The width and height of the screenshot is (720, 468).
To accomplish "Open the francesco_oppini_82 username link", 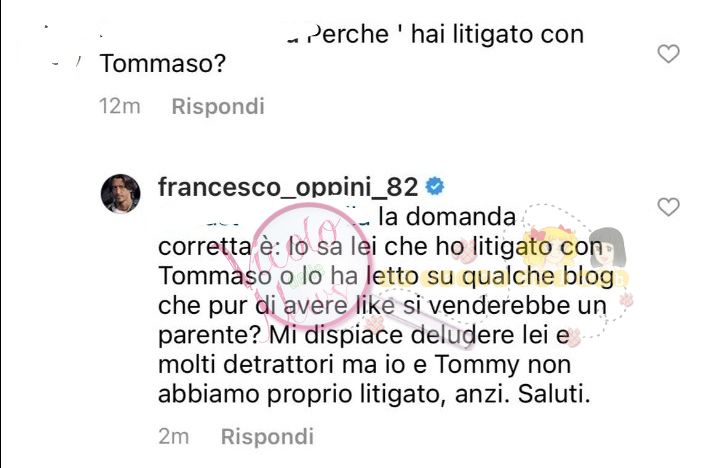I will pyautogui.click(x=288, y=187).
